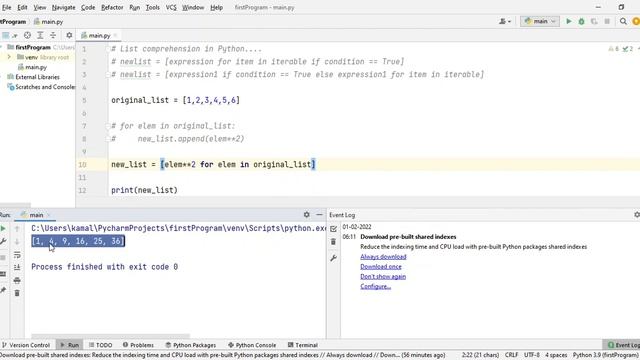Click Configure... link in Event Log
The width and height of the screenshot is (640, 360).
[x=376, y=286]
